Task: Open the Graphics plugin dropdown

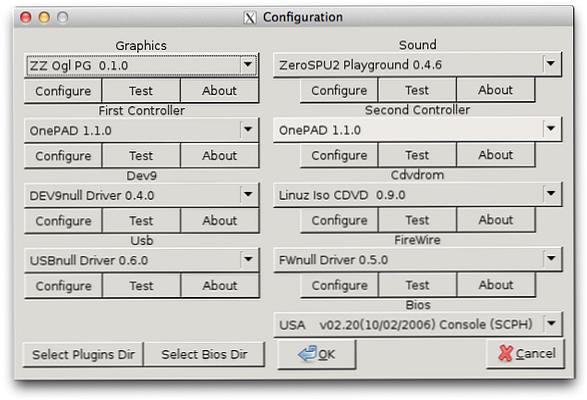Action: click(x=141, y=66)
